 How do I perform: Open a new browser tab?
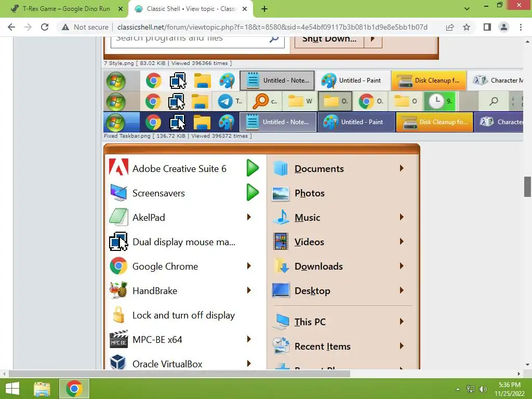coord(264,9)
